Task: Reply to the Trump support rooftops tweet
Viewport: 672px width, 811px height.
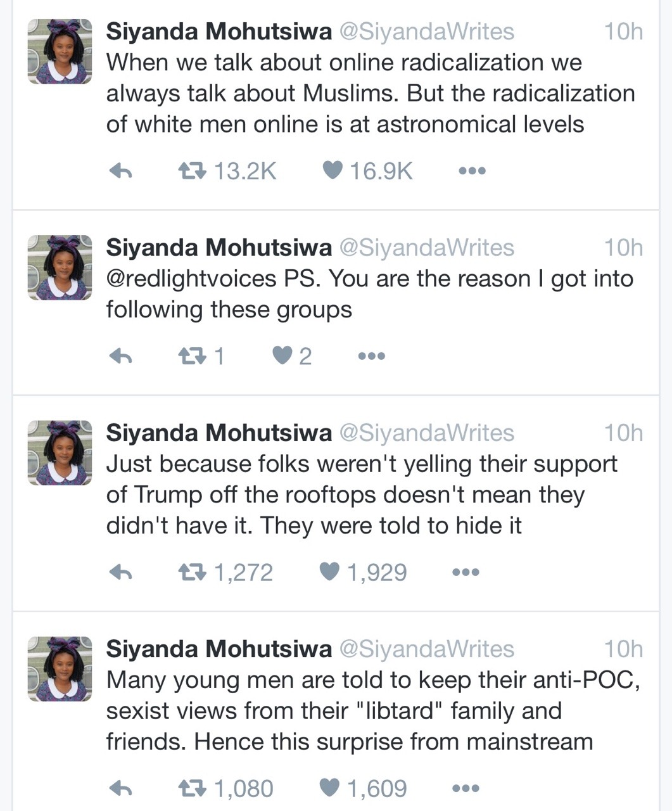Action: coord(120,573)
